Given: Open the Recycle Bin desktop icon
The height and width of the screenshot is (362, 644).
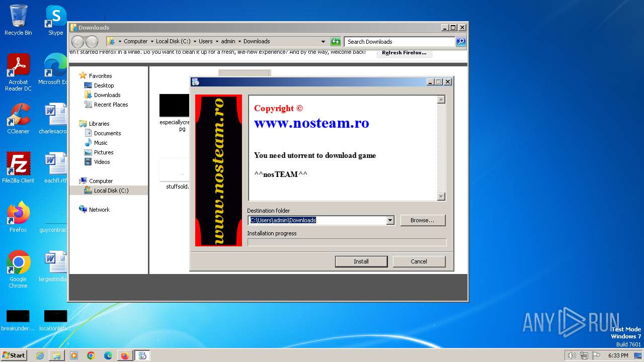Looking at the screenshot, I should point(18,20).
